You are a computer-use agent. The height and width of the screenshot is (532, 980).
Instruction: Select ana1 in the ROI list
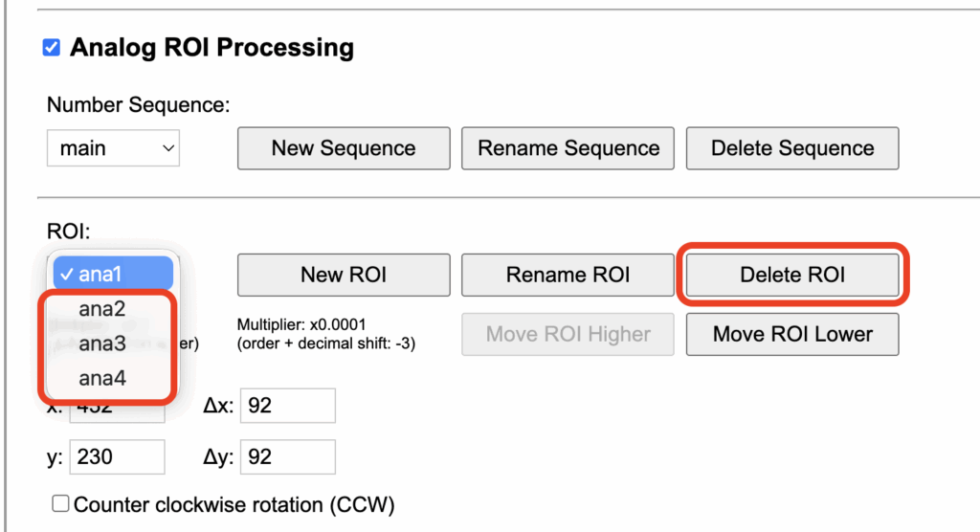[x=113, y=275]
